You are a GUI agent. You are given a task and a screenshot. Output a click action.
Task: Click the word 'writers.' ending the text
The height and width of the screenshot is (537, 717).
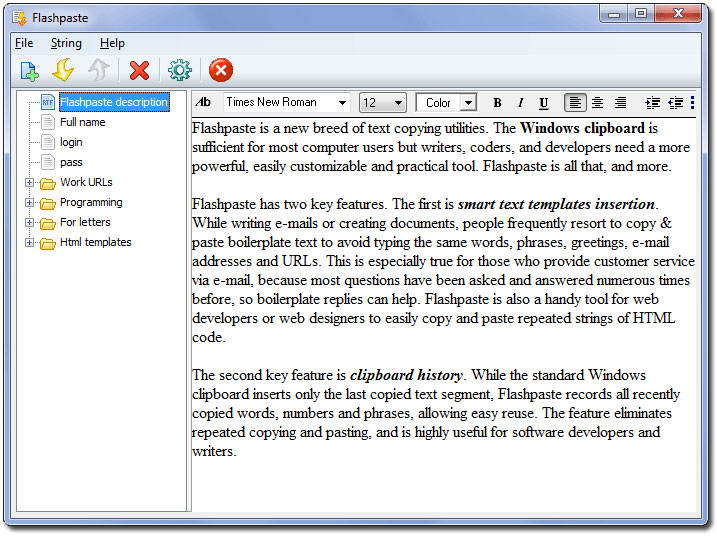point(214,451)
